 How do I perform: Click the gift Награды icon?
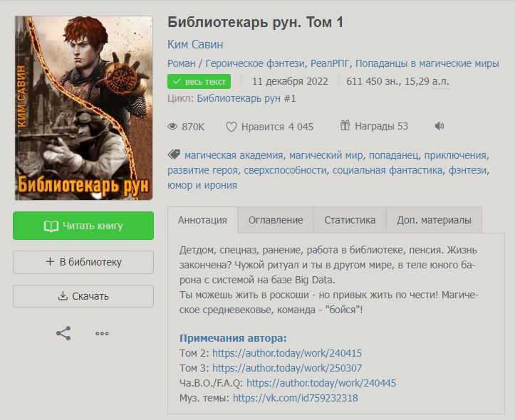(x=345, y=125)
